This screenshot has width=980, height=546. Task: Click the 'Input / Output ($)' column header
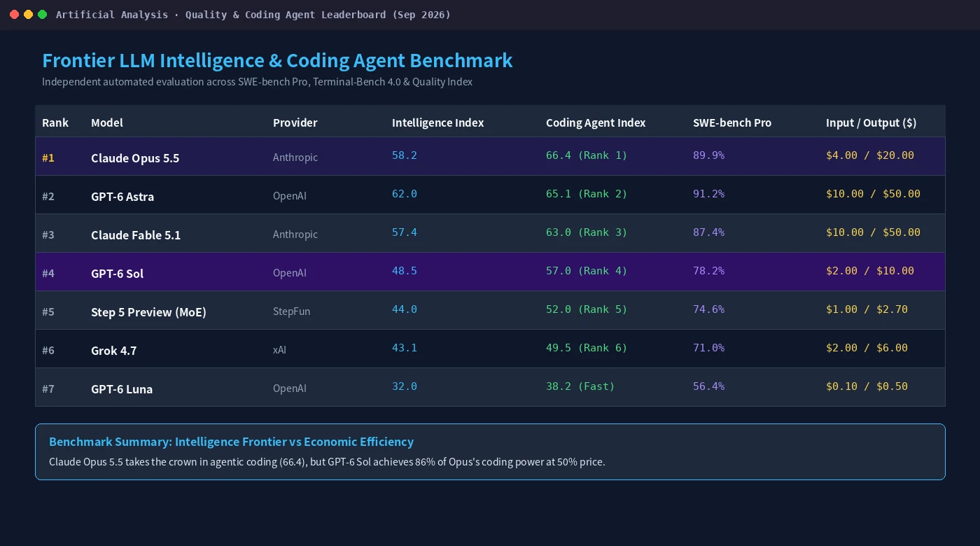pos(871,122)
